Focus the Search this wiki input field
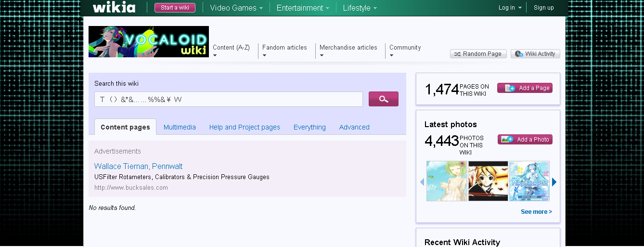This screenshot has height=247, width=644. [229, 99]
